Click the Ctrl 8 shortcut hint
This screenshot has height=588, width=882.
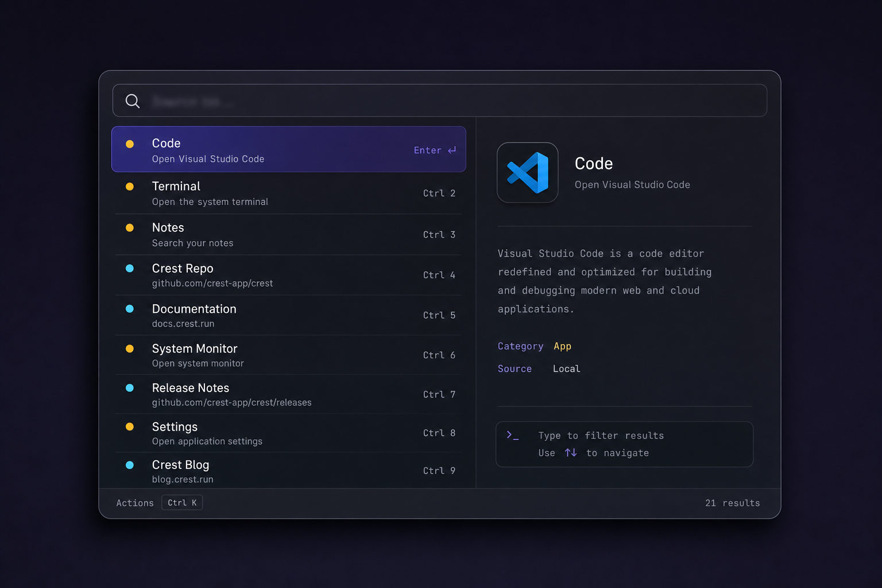[439, 433]
